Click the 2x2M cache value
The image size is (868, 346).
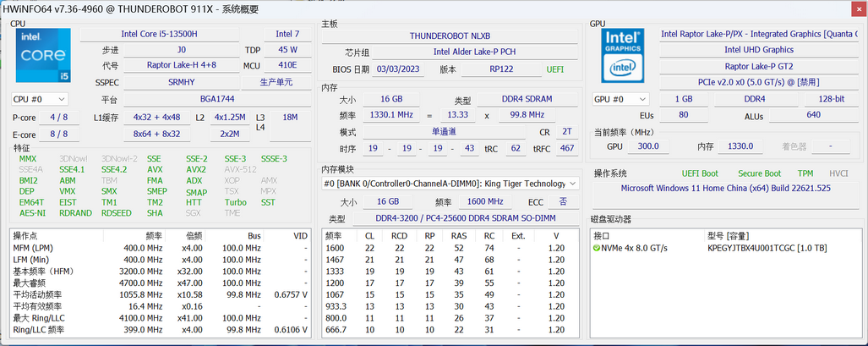[230, 135]
